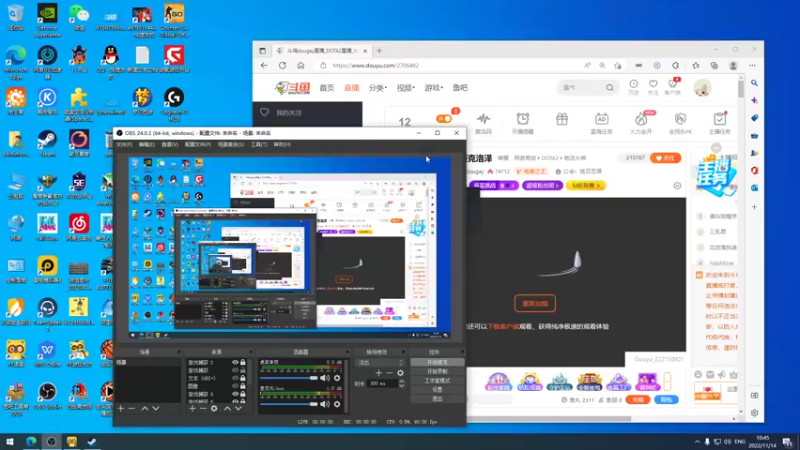Expand the Douyu 游戏 games menu
This screenshot has width=800, height=450.
coord(434,88)
